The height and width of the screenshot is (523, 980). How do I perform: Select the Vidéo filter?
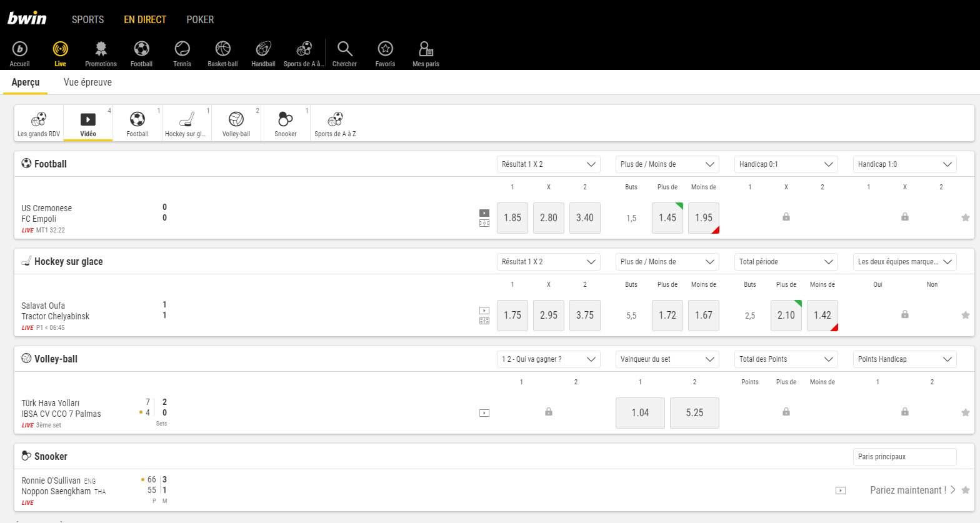click(x=88, y=123)
